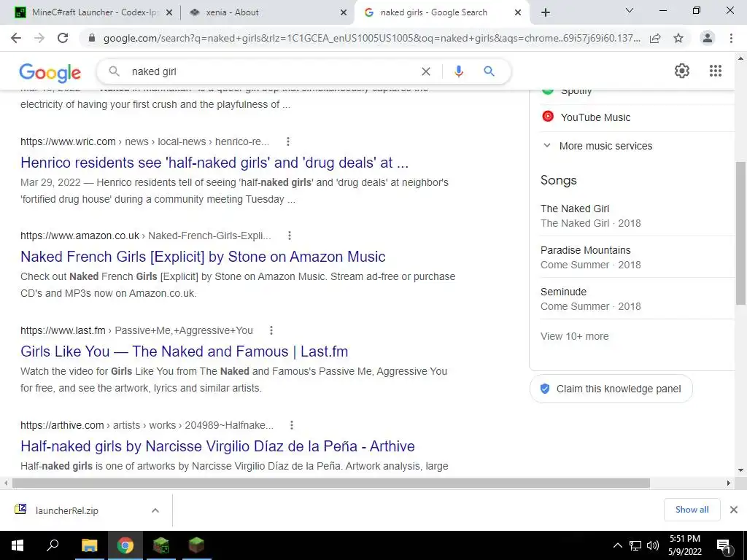Show hidden system tray icons

(617, 545)
